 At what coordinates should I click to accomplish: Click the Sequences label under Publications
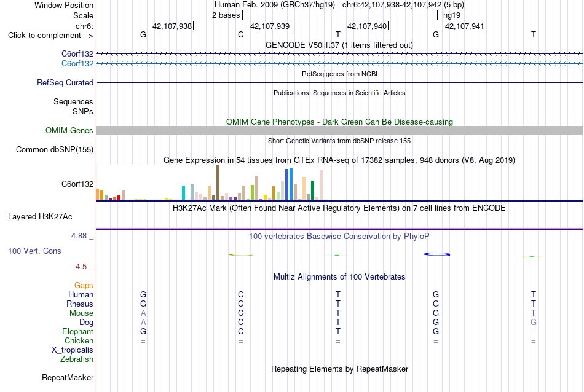73,101
